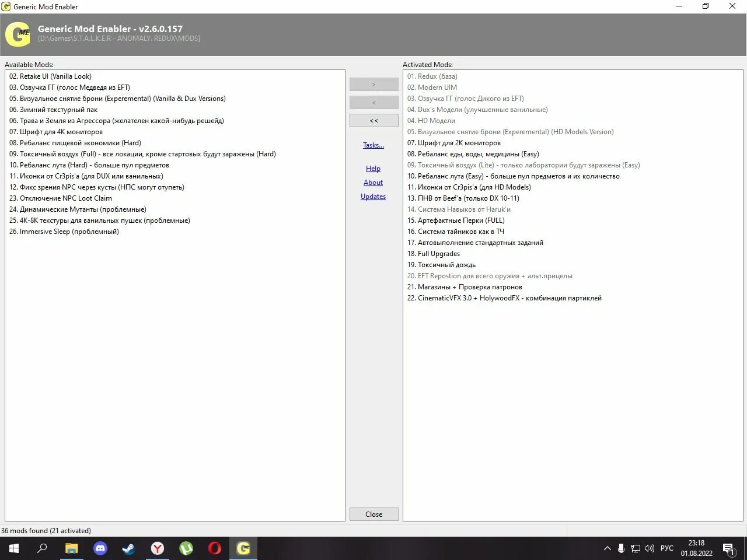The width and height of the screenshot is (747, 560).
Task: Open File Explorer from the taskbar
Action: [x=71, y=548]
